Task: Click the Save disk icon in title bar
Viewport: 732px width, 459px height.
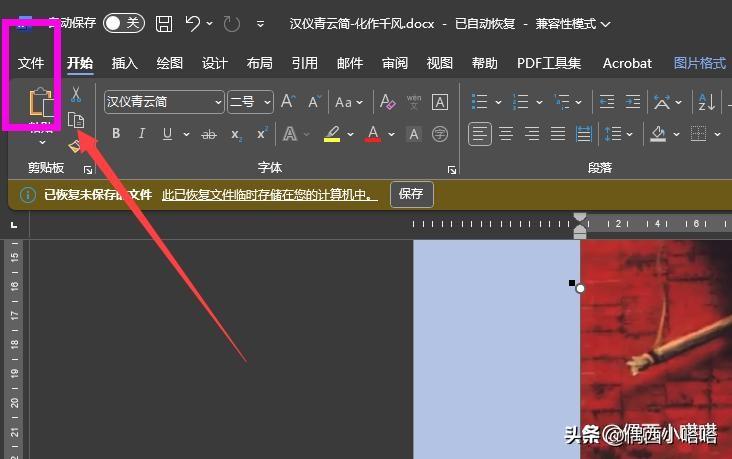Action: click(164, 23)
